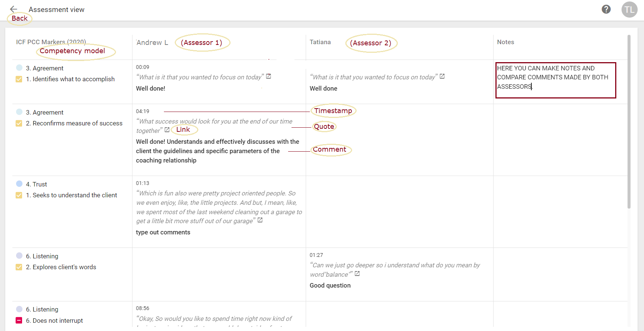Toggle 'Reconfirms measure of success' checkbox
This screenshot has width=644, height=331.
click(x=19, y=123)
